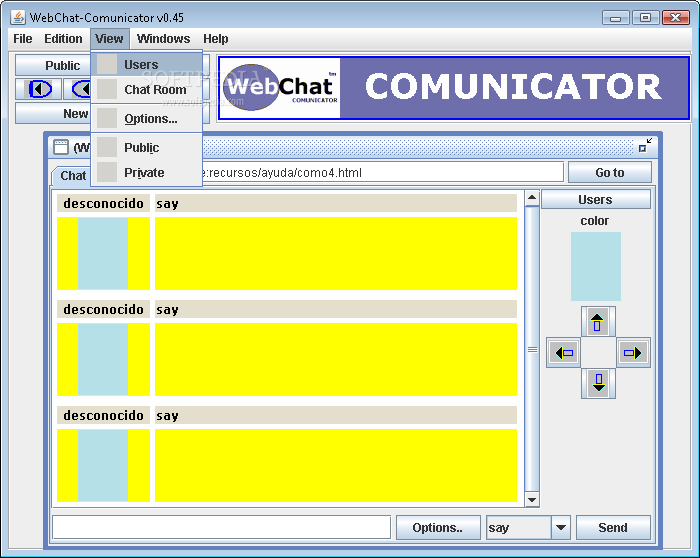This screenshot has height=558, width=700.
Task: Click the URL address field
Action: (x=382, y=172)
